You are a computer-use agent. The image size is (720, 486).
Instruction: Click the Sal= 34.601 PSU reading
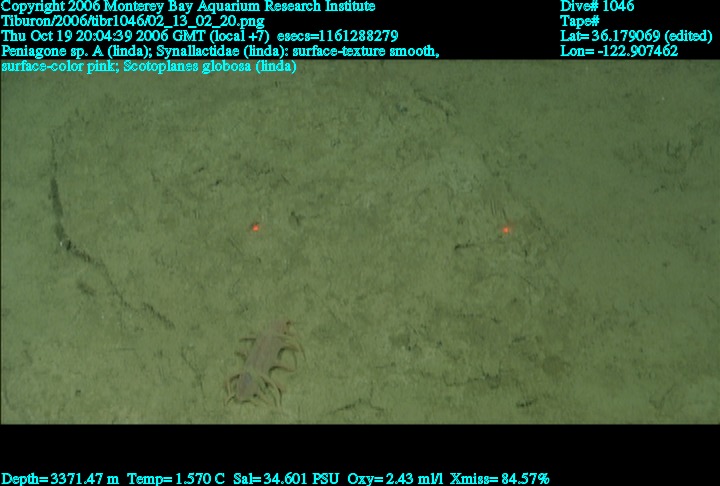point(286,479)
